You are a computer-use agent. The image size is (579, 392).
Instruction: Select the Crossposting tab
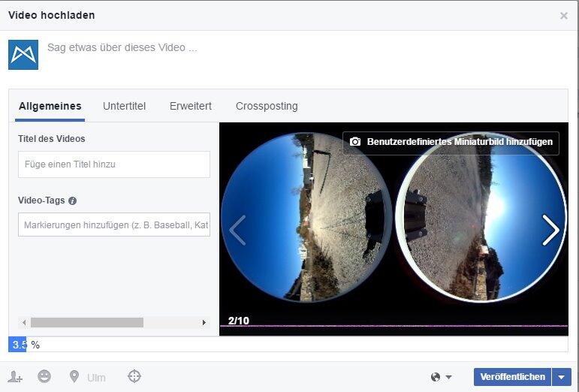click(x=267, y=106)
